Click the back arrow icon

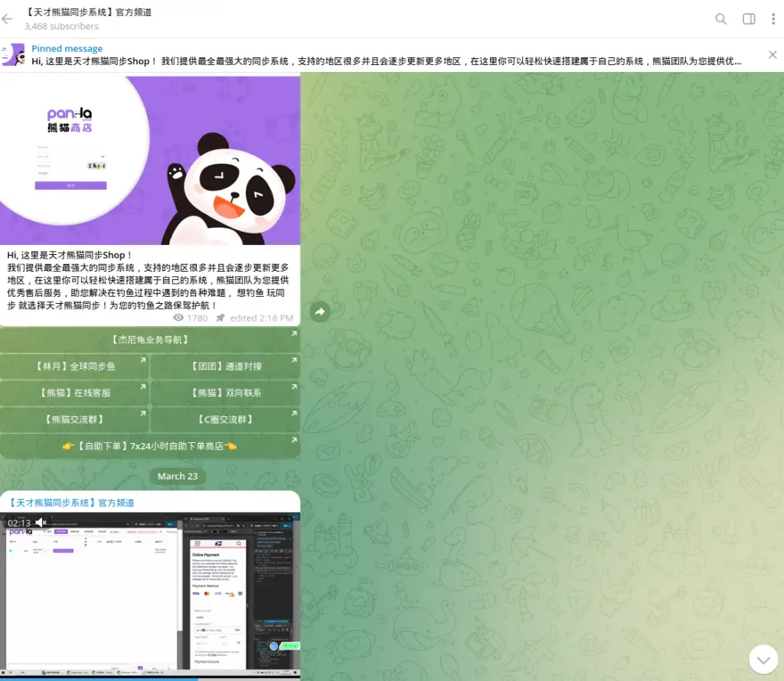point(7,19)
